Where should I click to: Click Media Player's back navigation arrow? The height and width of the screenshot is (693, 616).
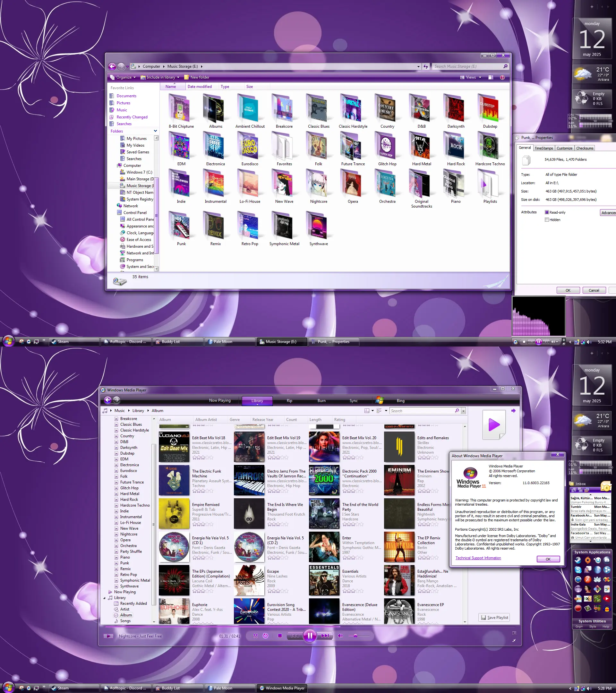click(x=108, y=400)
